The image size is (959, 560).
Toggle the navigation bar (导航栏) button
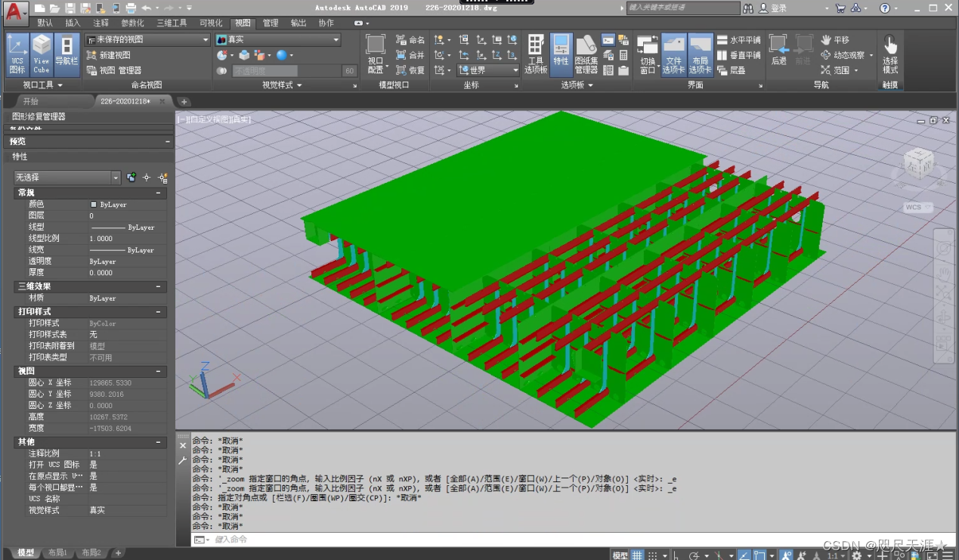pos(67,54)
